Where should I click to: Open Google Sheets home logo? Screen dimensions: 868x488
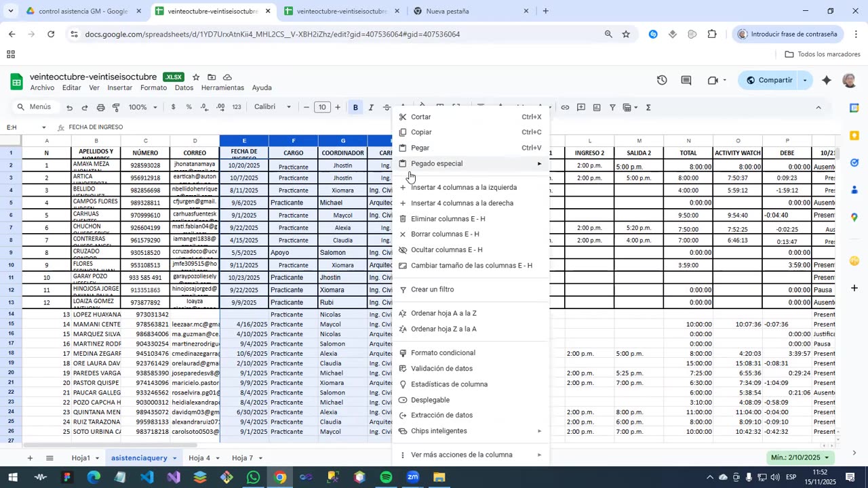click(x=16, y=82)
